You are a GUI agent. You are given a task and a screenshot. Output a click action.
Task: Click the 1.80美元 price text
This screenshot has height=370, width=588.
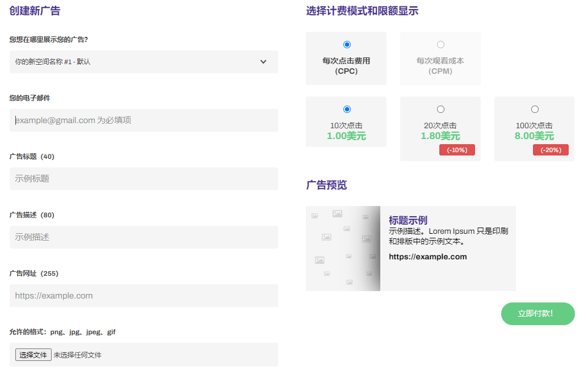(x=440, y=136)
